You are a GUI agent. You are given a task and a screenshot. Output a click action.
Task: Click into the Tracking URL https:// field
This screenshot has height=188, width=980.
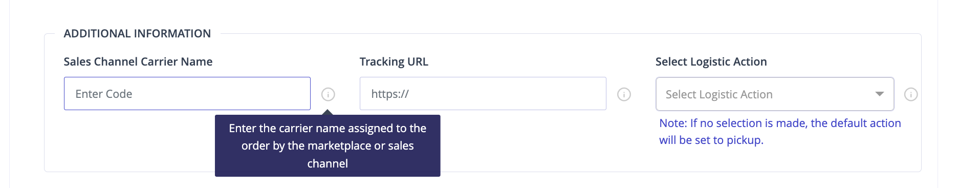click(483, 94)
